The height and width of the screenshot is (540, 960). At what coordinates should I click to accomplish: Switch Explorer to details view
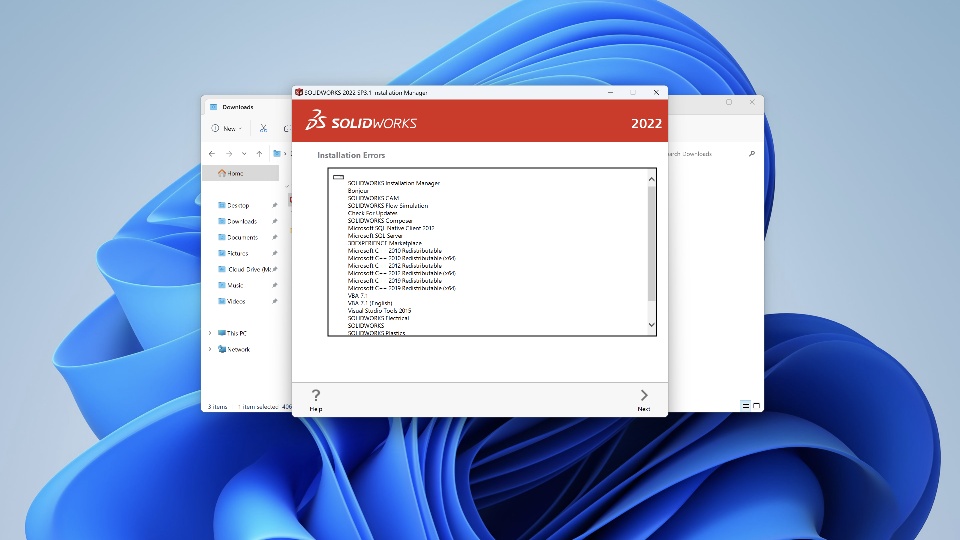click(746, 405)
